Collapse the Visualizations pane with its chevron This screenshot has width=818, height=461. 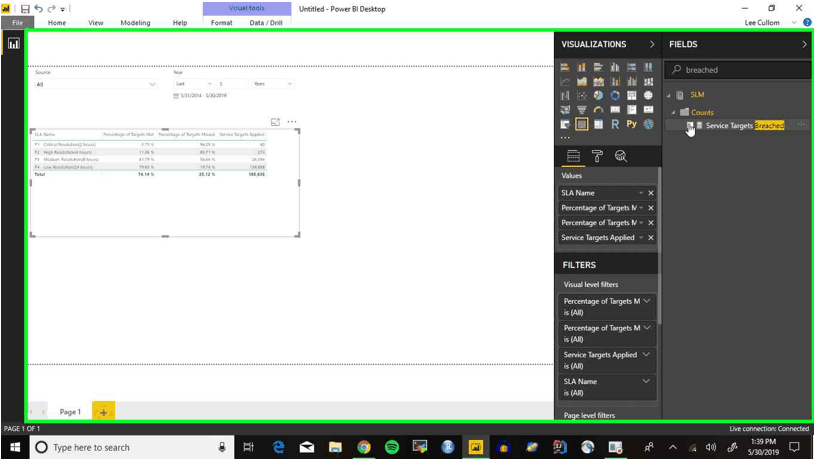(652, 44)
